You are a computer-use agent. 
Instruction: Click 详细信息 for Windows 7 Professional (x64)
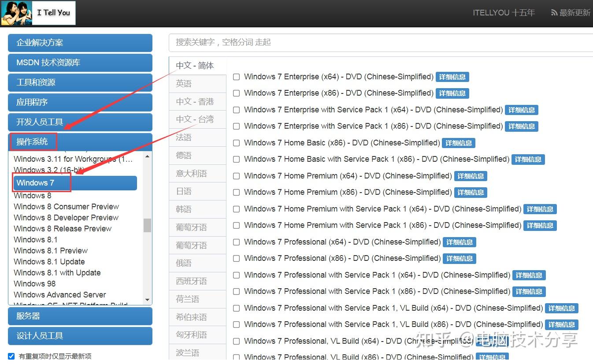coord(460,242)
